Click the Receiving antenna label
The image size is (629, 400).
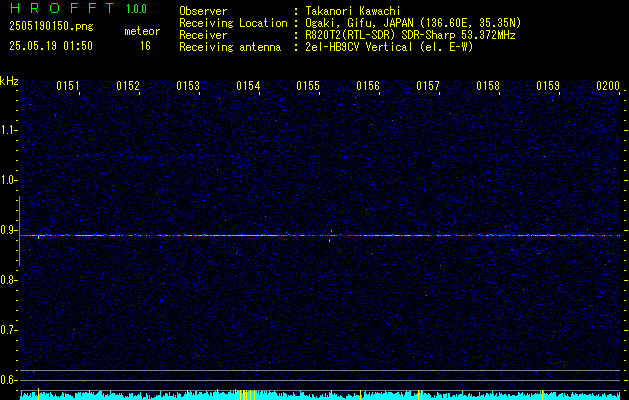tap(230, 47)
